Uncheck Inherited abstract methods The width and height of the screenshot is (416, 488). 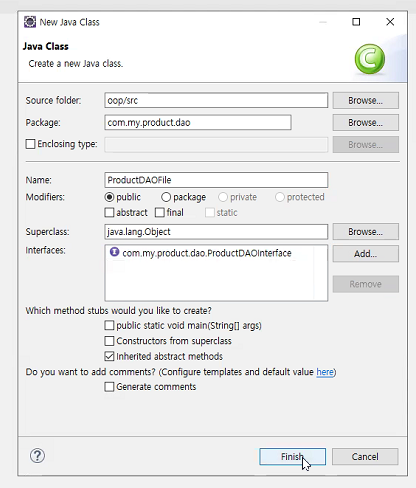point(109,356)
